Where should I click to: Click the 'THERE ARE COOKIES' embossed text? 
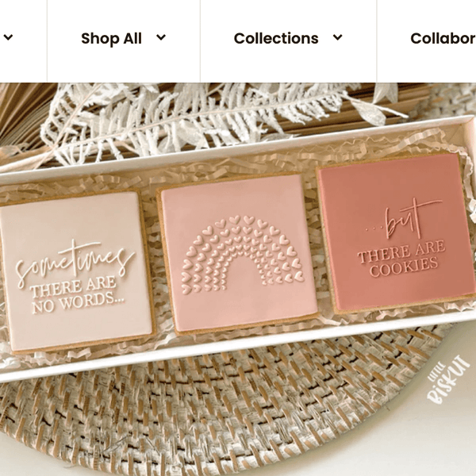click(402, 259)
